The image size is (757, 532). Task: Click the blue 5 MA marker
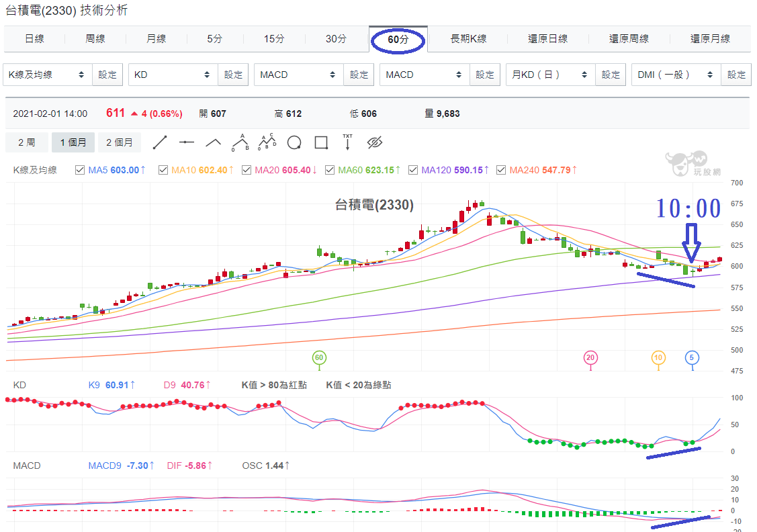pos(692,358)
